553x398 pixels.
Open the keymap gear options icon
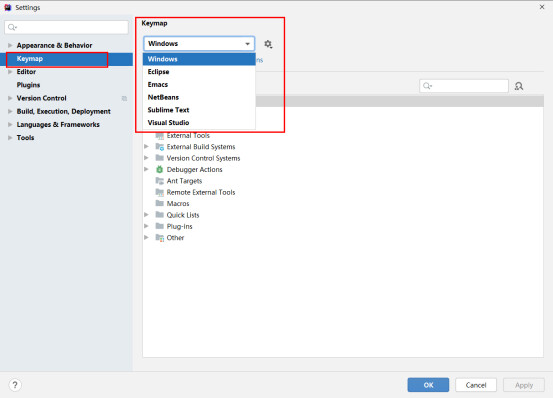coord(268,44)
